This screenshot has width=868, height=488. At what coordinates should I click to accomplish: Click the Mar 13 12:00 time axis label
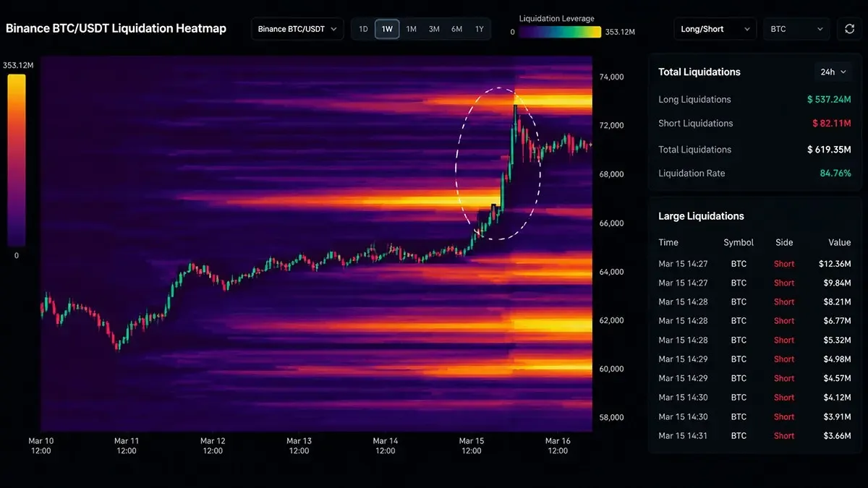[x=299, y=445]
